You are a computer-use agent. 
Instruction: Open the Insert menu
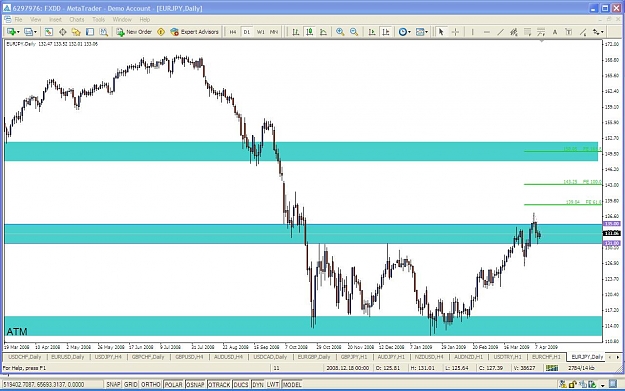pyautogui.click(x=55, y=19)
